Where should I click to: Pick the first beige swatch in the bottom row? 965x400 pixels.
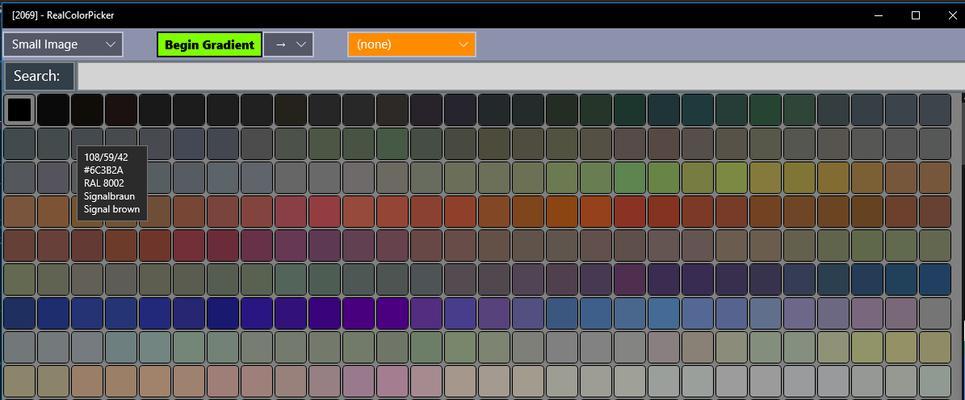19,380
